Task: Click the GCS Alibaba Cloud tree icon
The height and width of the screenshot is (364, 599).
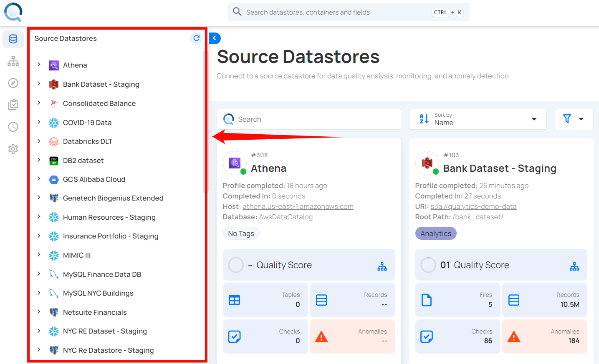Action: click(x=54, y=180)
